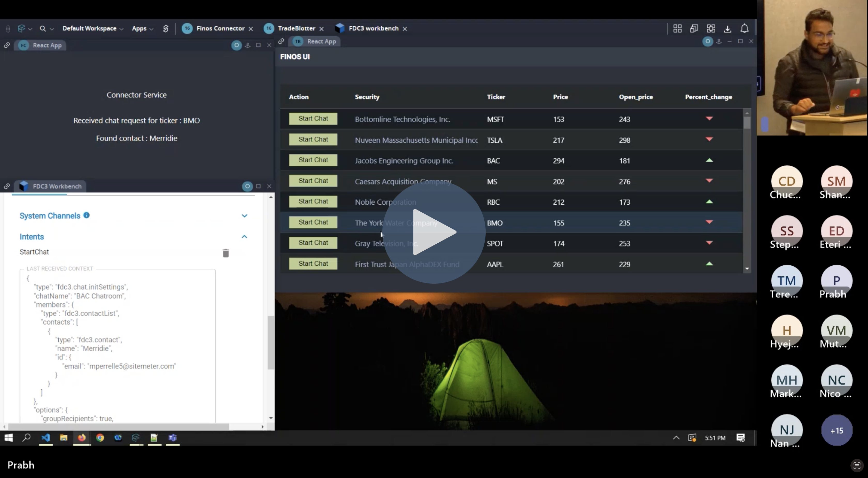Collapse the Intents section
The image size is (868, 478).
(x=245, y=237)
